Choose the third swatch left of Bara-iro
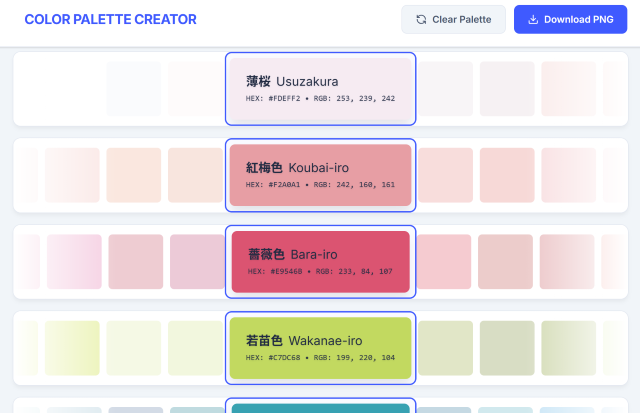This screenshot has height=413, width=640. tap(74, 262)
